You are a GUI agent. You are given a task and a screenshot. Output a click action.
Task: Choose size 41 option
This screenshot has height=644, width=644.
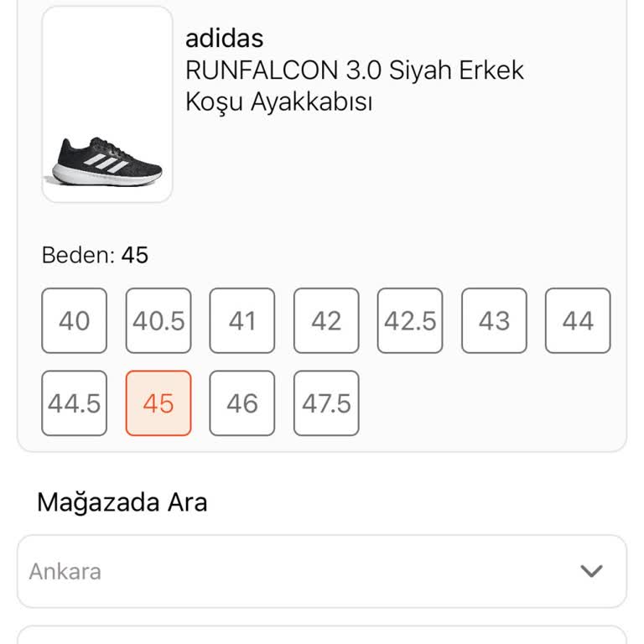(242, 320)
